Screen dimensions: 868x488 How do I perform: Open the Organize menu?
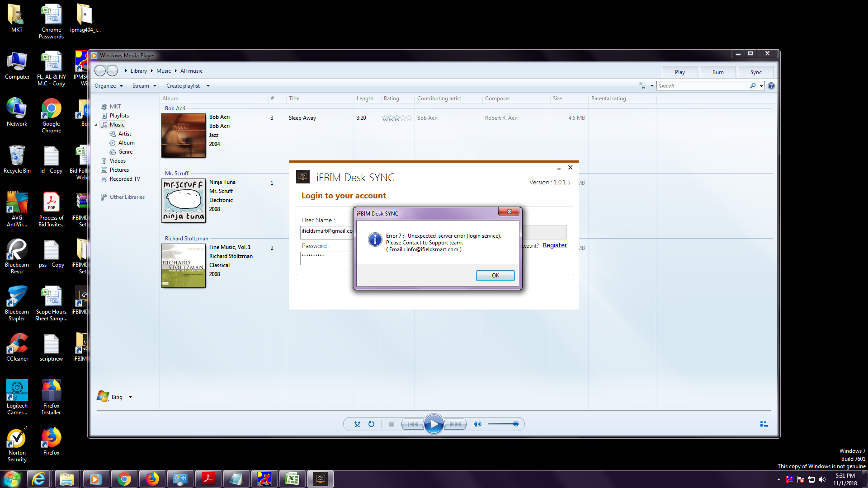click(x=108, y=86)
